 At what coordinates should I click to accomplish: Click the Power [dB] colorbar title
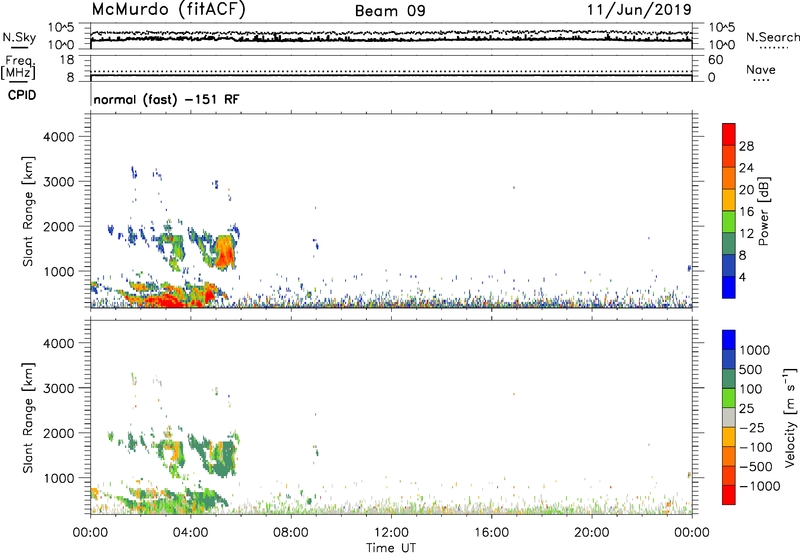763,211
